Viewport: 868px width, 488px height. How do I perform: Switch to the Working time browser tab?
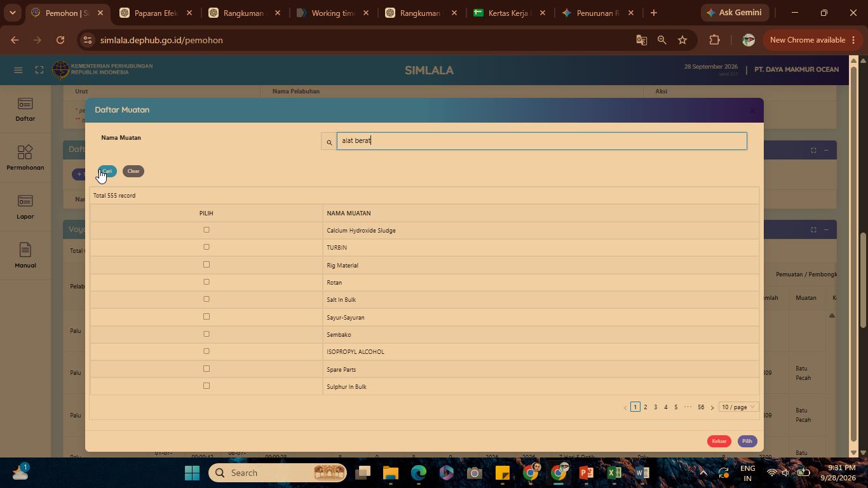click(331, 13)
